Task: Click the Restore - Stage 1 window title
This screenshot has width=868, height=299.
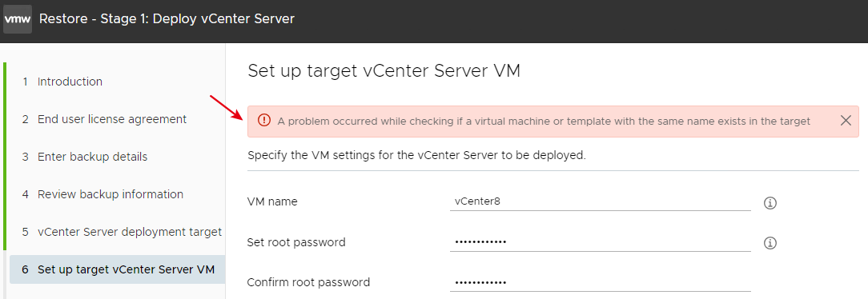Action: point(167,19)
